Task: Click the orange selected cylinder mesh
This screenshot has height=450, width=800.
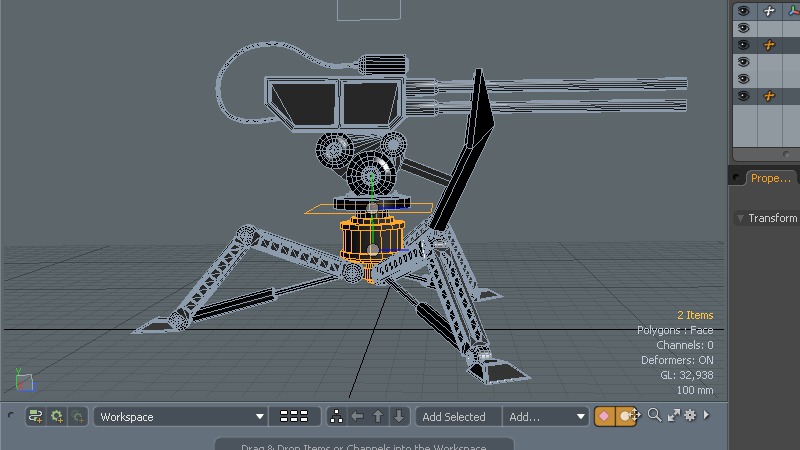Action: (x=372, y=244)
